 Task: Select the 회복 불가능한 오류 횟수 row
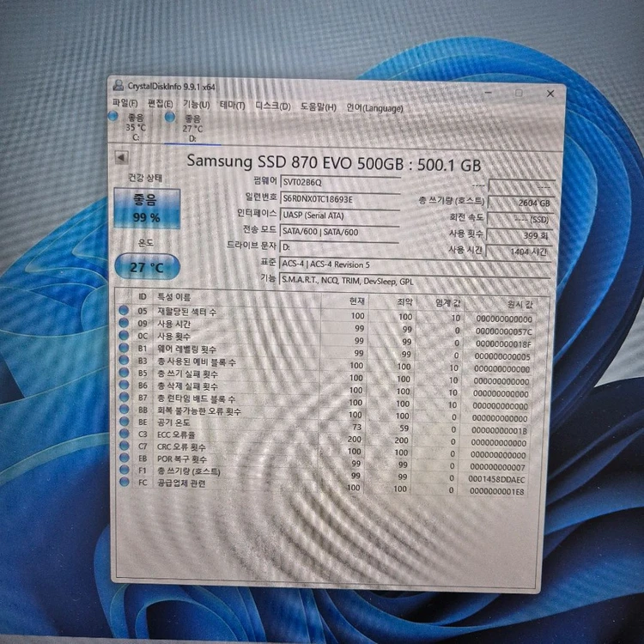[x=323, y=413]
